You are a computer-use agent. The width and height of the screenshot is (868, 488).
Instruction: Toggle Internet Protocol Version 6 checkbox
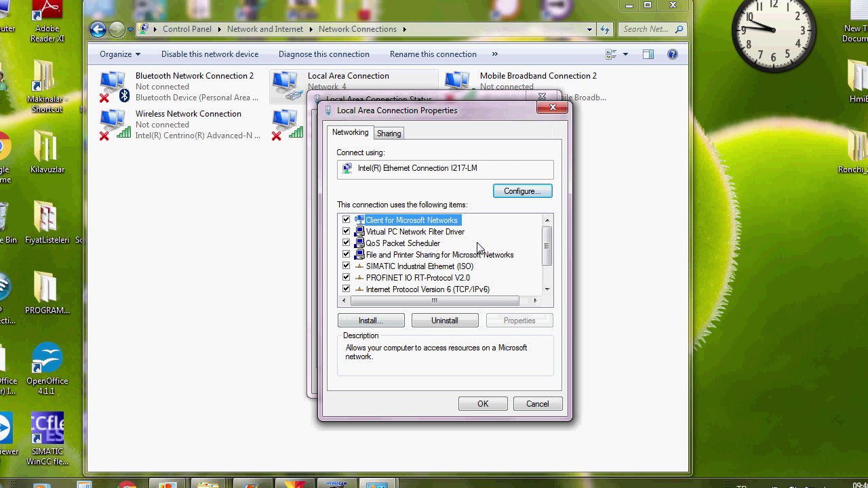coord(347,289)
